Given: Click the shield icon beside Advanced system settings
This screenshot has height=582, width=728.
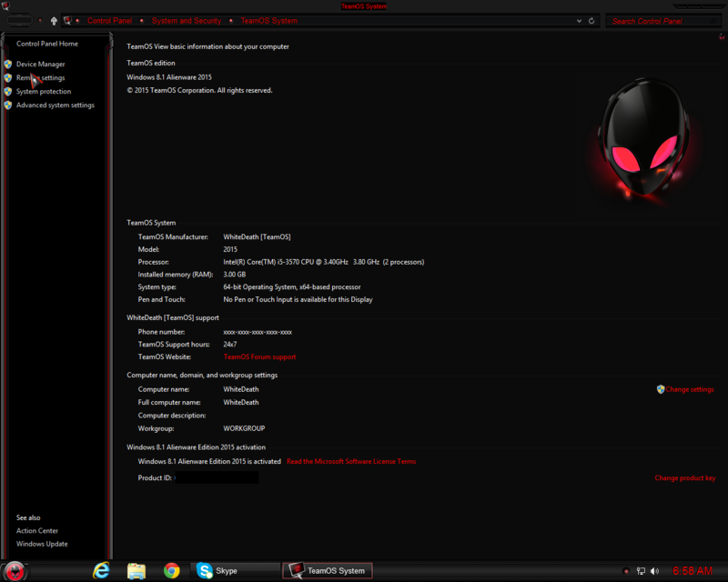Looking at the screenshot, I should [x=8, y=105].
